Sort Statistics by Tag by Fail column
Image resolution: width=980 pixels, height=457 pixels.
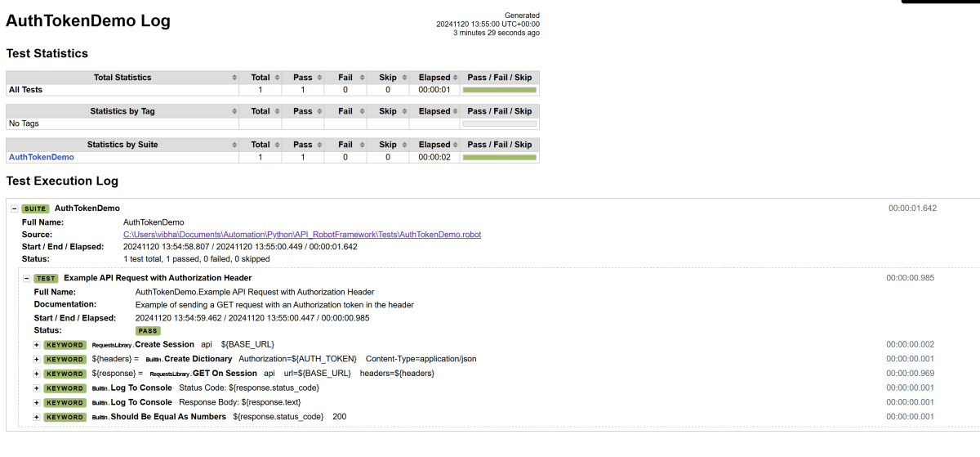tap(362, 111)
